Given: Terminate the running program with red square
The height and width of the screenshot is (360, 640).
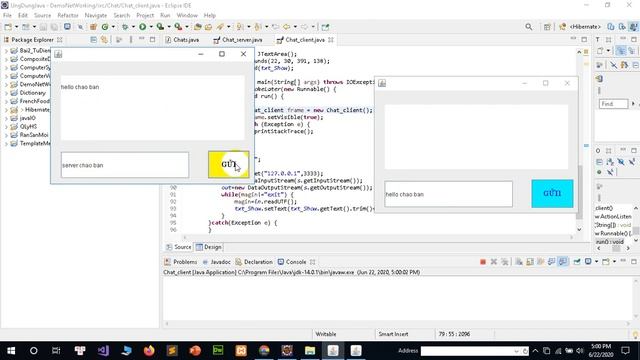Looking at the screenshot, I should (x=483, y=262).
